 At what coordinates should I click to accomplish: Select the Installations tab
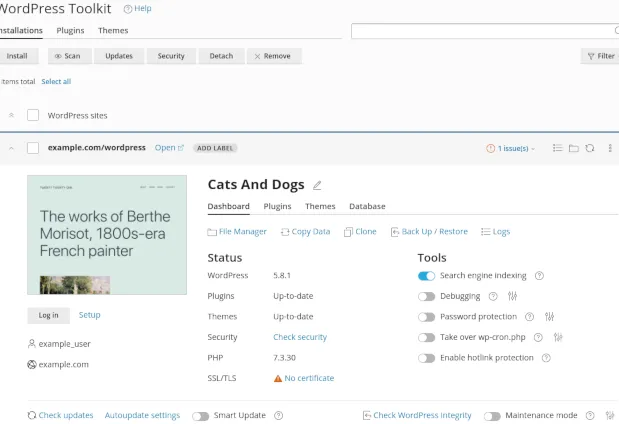tap(21, 30)
